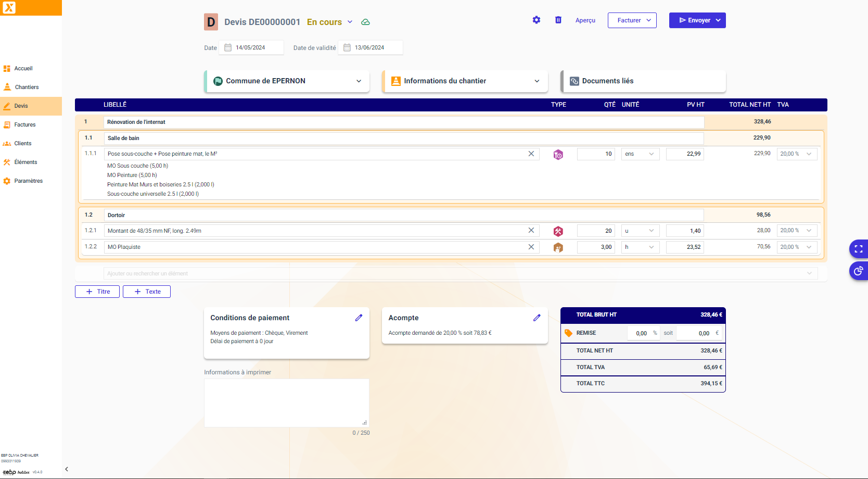Click the Remise tag icon
Image resolution: width=868 pixels, height=479 pixels.
click(569, 333)
